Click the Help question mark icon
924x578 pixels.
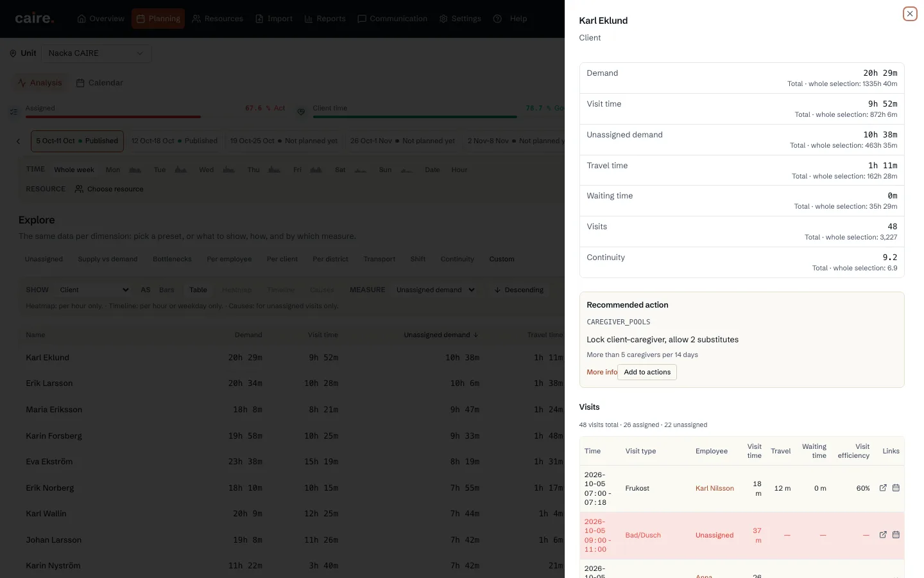497,19
